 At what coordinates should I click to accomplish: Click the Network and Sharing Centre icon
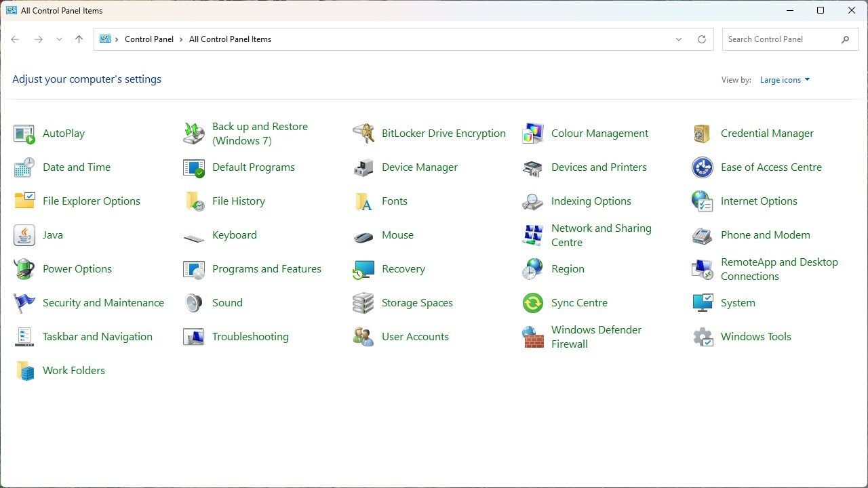tap(533, 235)
